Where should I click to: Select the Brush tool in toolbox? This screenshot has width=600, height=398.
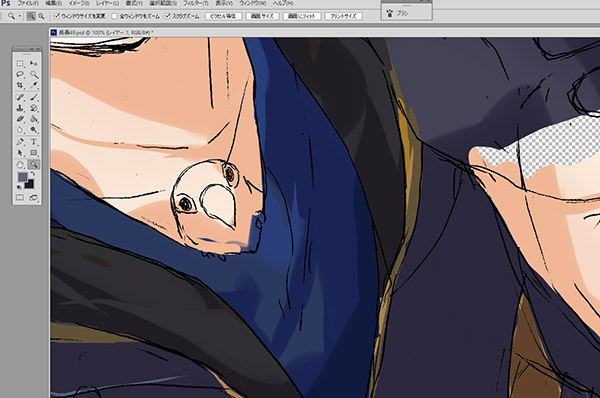click(x=34, y=98)
